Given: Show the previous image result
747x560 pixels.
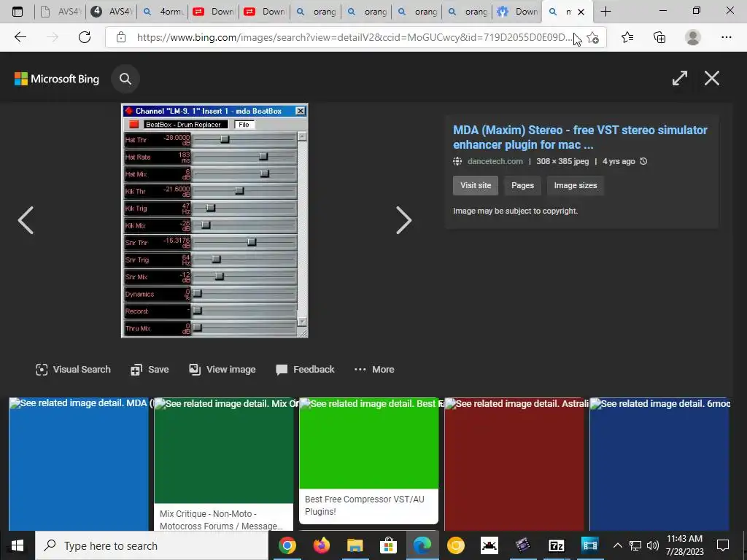Looking at the screenshot, I should 26,220.
